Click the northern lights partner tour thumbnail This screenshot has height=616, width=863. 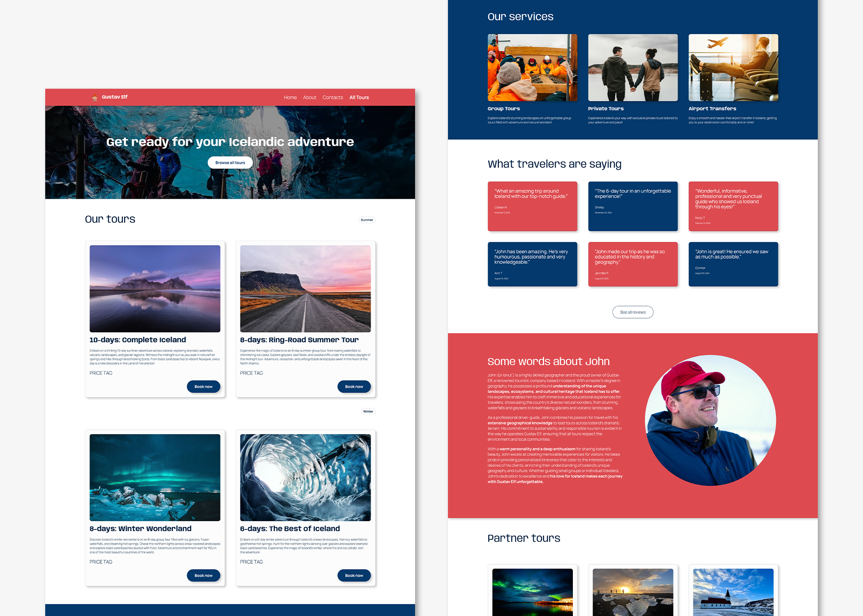[532, 593]
